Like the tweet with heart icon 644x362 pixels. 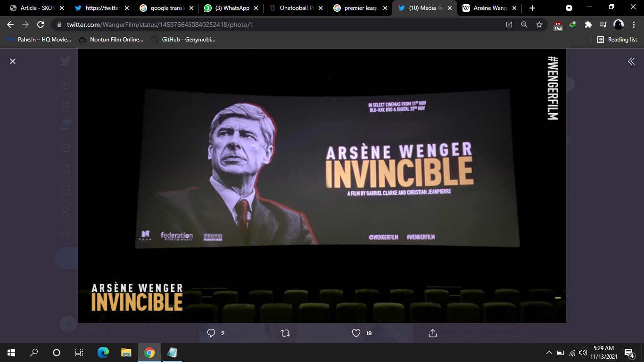[356, 333]
